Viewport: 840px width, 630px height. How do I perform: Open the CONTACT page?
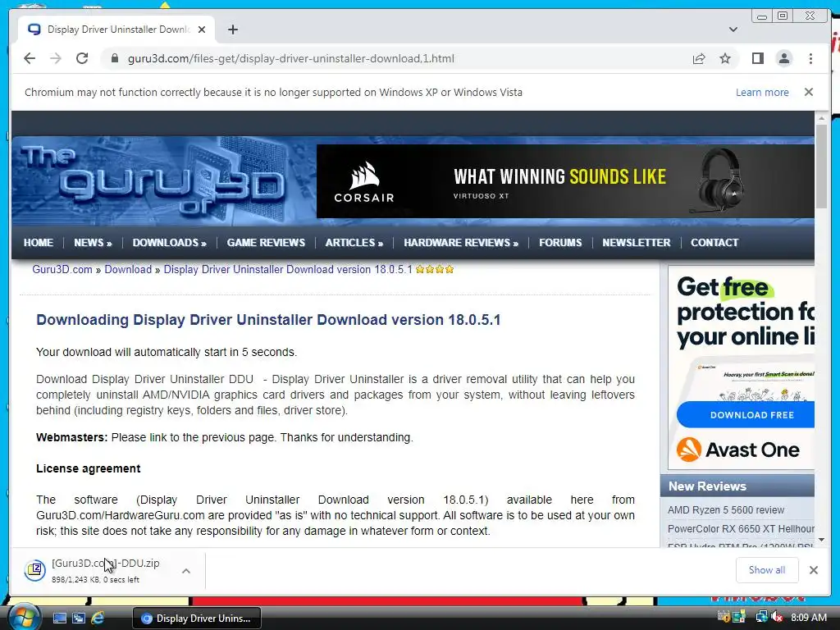point(714,243)
